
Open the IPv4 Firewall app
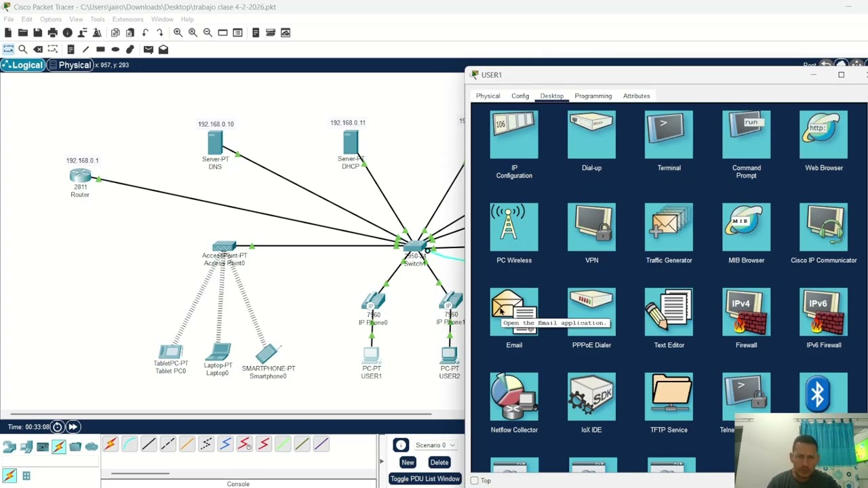tap(746, 312)
